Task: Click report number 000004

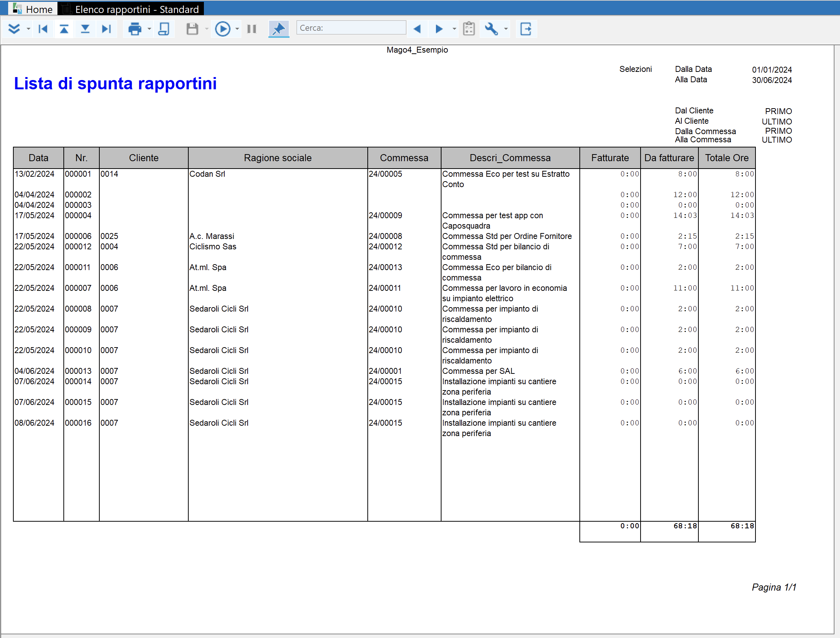Action: (x=78, y=215)
